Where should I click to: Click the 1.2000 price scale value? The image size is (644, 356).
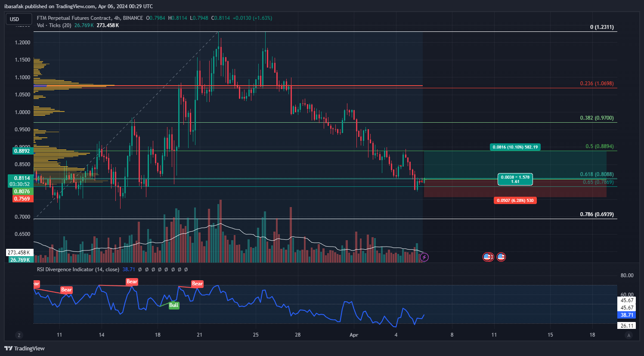coord(22,43)
